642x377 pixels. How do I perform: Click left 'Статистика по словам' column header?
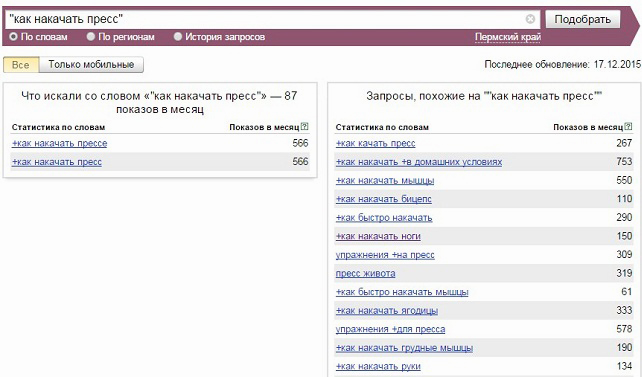[59, 127]
